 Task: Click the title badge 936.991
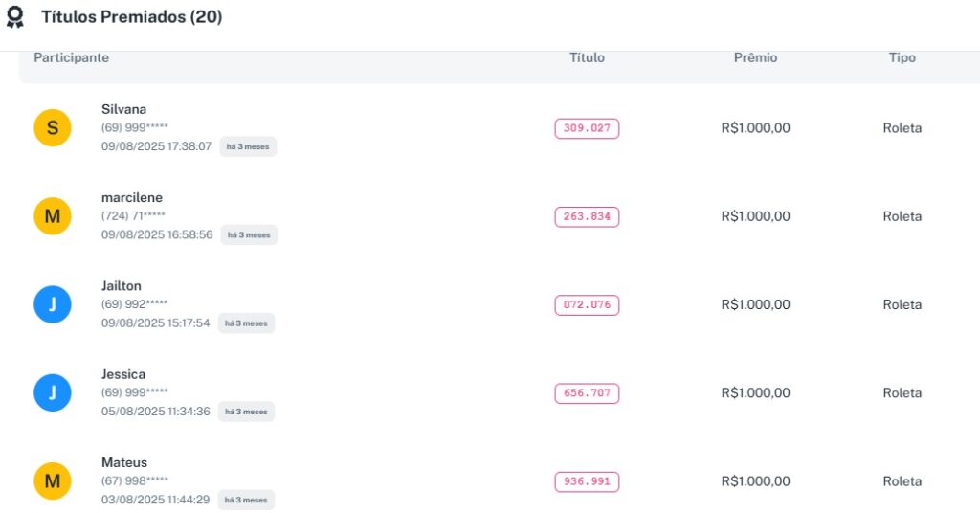587,481
